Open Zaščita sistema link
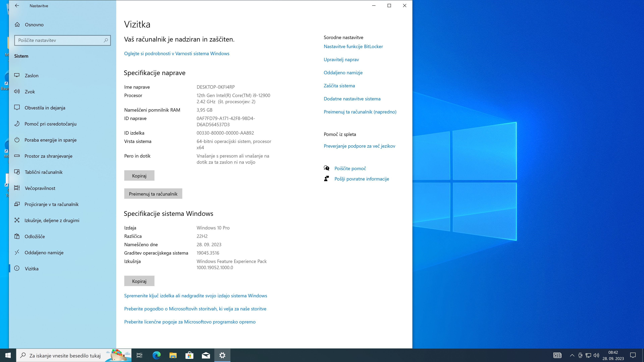 [x=339, y=86]
